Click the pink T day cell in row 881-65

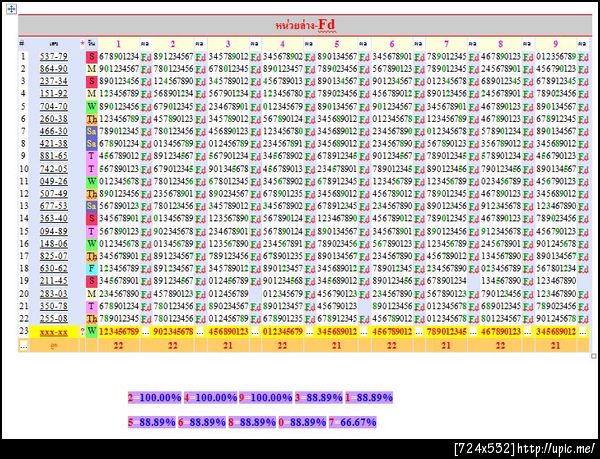point(91,156)
